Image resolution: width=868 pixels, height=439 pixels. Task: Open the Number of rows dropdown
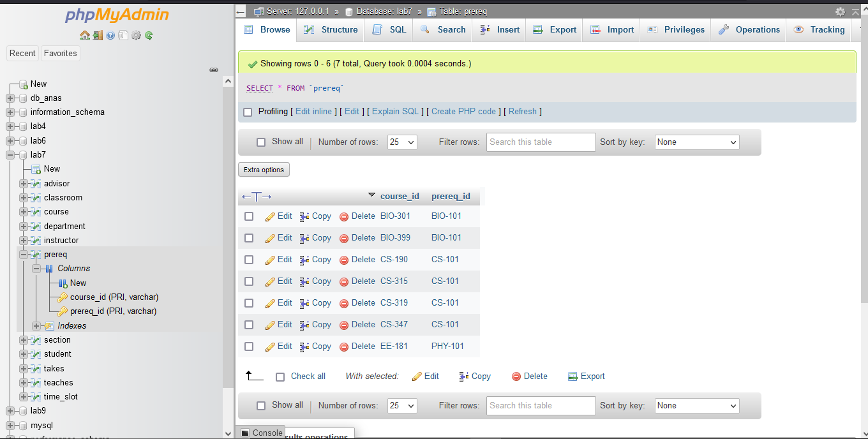pyautogui.click(x=401, y=142)
